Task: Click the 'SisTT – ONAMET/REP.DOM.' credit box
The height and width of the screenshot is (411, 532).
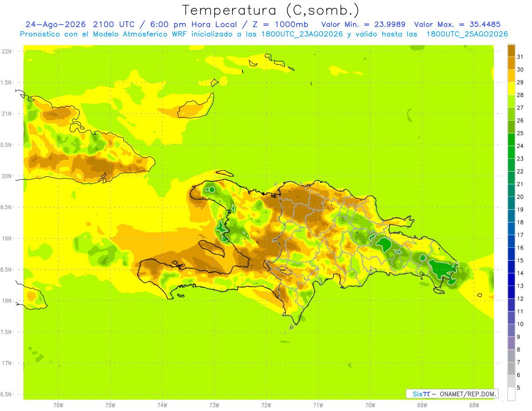Action: 452,394
